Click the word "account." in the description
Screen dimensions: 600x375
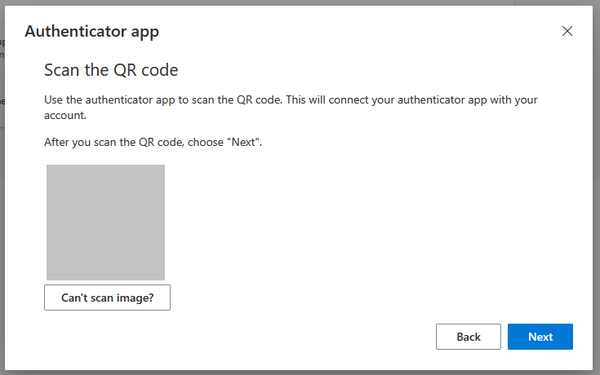pyautogui.click(x=65, y=115)
